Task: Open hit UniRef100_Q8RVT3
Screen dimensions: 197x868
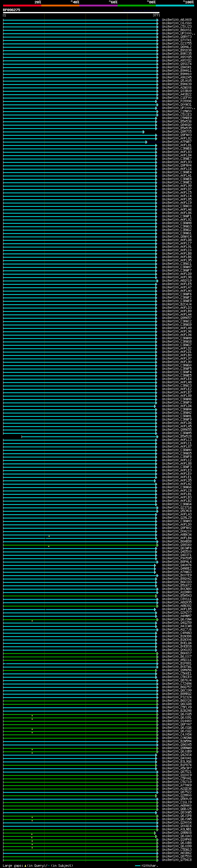Action: click(177, 37)
